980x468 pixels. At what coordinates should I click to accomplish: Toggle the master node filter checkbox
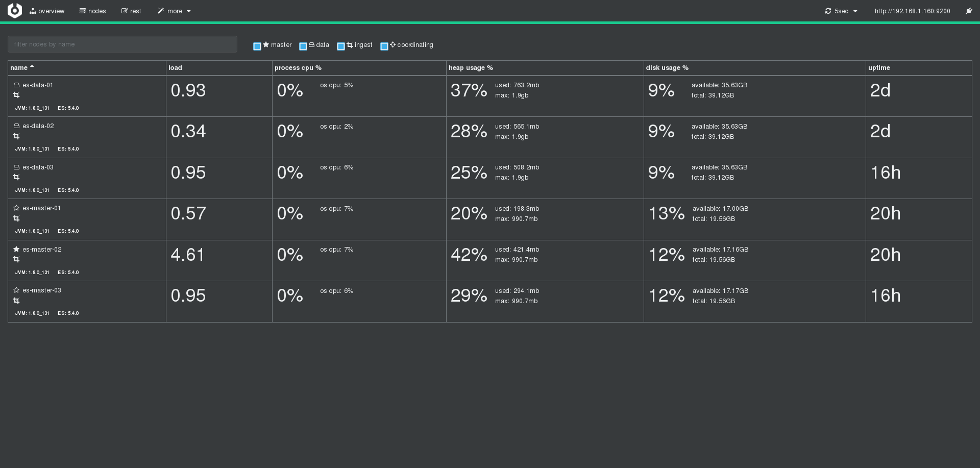click(x=257, y=46)
